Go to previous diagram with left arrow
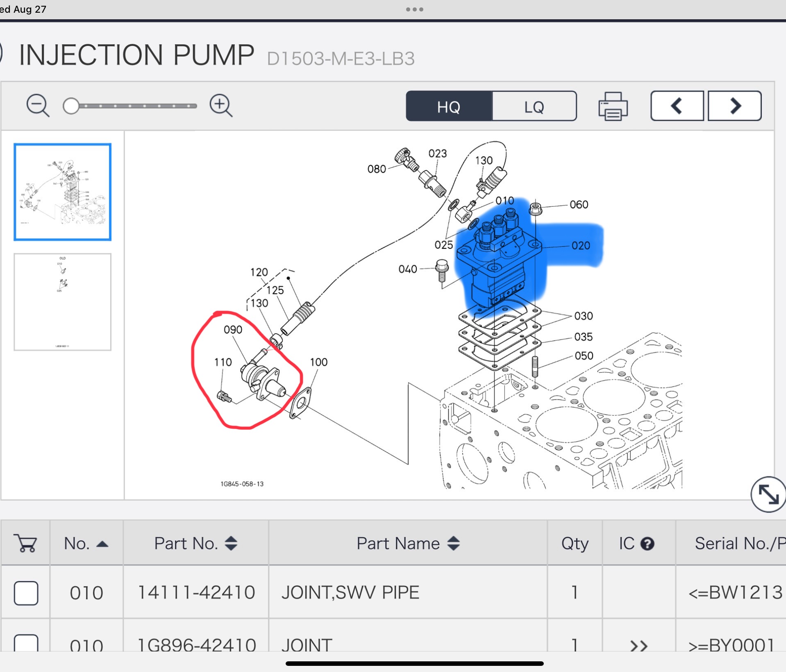The height and width of the screenshot is (672, 786). click(677, 106)
